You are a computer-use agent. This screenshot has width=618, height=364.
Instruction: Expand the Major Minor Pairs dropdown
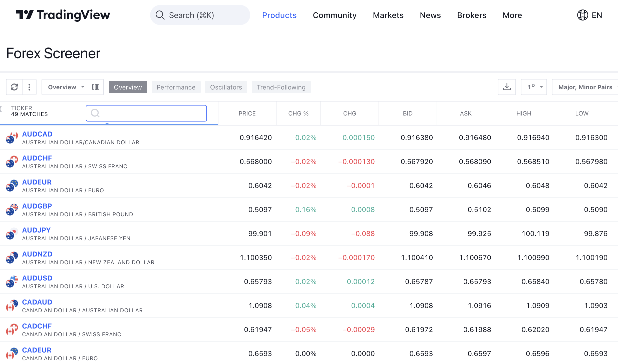click(585, 87)
